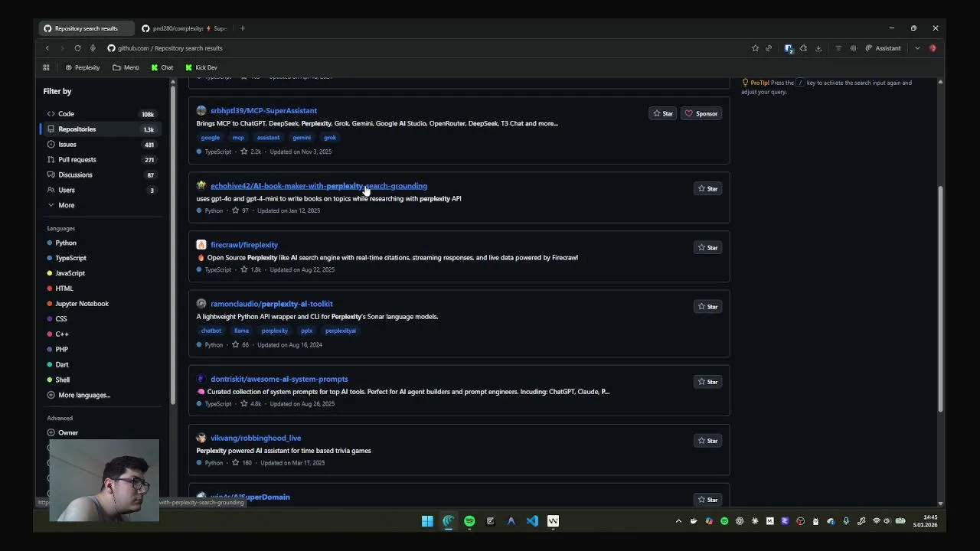This screenshot has width=980, height=551.
Task: Open the Perplexity bookmark
Action: 82,67
